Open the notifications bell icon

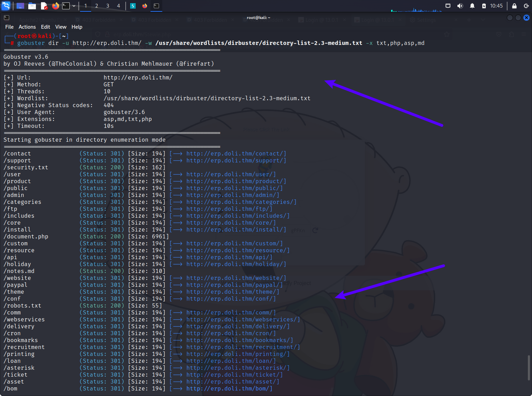(472, 6)
